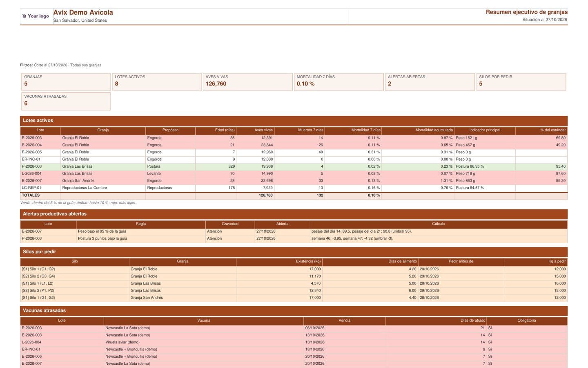Image resolution: width=588 pixels, height=368 pixels.
Task: Select the Avix Demo Avícola title
Action: 83,13
